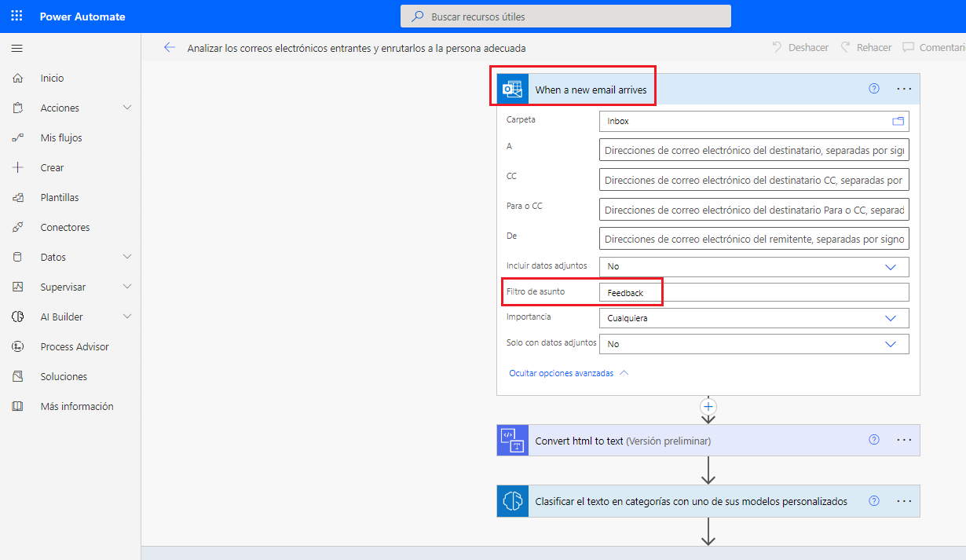Screen dimensions: 966x560
Task: Expand the Datos menu chevron
Action: 127,257
